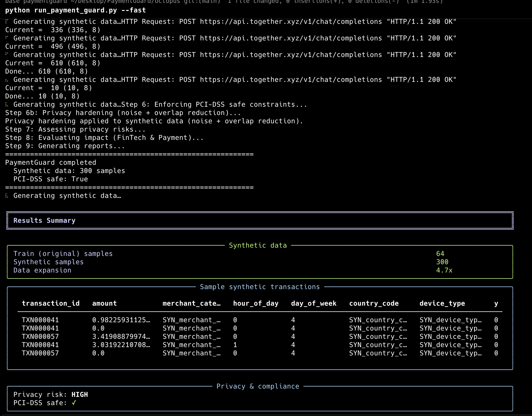The image size is (532, 416).
Task: Click the python run_payment_guard.py command line
Action: click(75, 10)
